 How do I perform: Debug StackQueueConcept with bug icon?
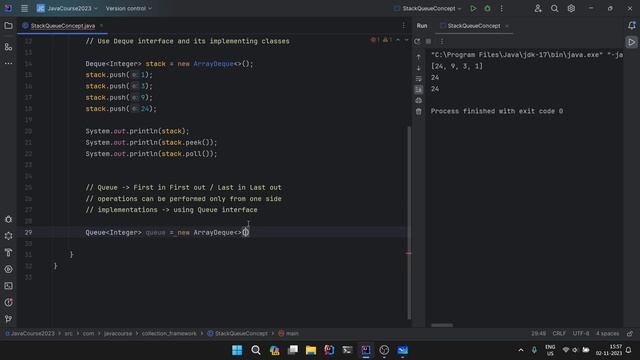click(x=487, y=8)
